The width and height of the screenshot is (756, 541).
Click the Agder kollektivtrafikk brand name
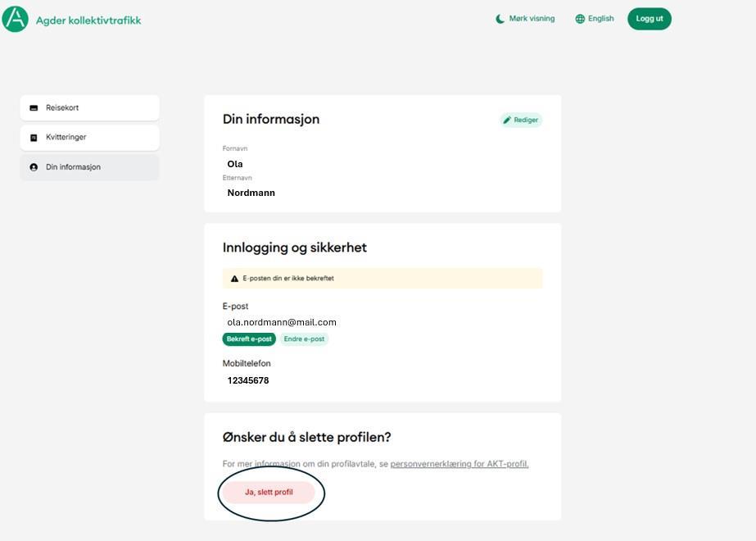point(88,20)
